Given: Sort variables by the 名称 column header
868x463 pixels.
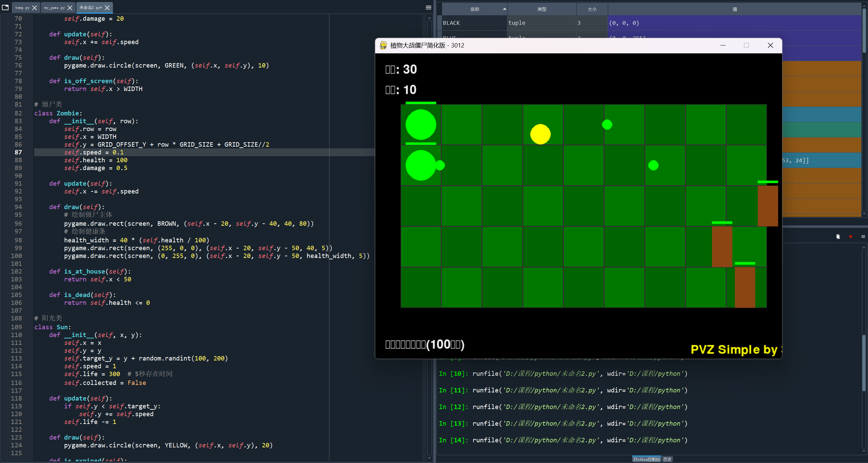Looking at the screenshot, I should click(474, 9).
